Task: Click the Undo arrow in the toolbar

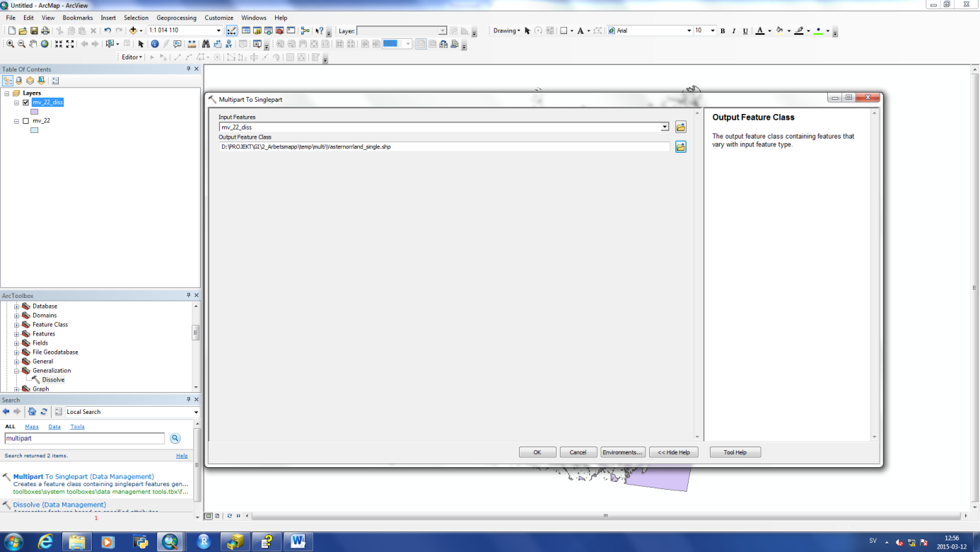Action: 107,30
